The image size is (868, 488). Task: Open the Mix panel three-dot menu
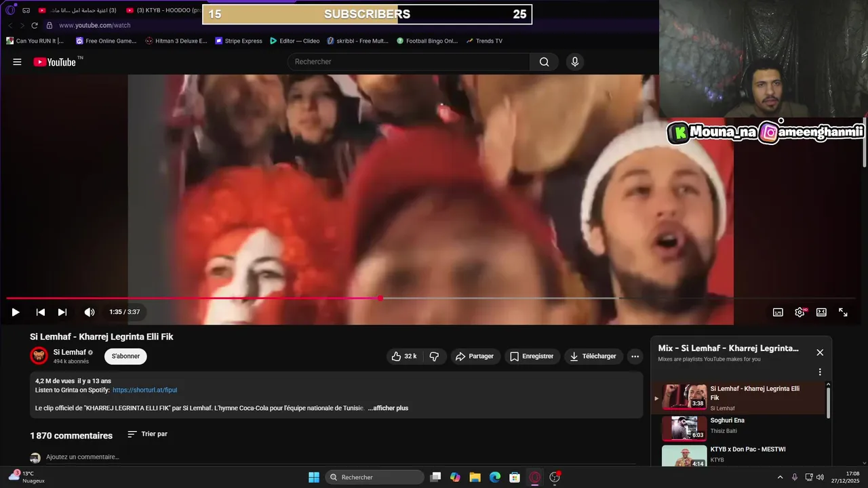[x=820, y=372]
